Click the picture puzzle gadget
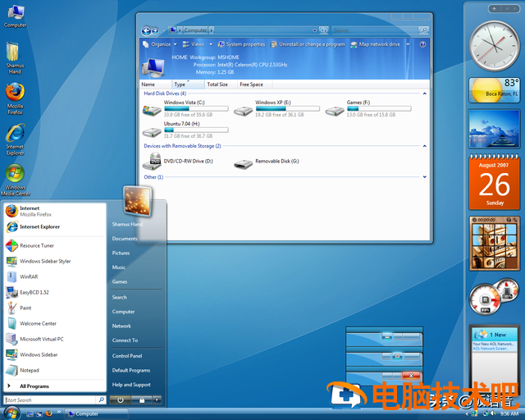This screenshot has width=525, height=420. pyautogui.click(x=494, y=243)
